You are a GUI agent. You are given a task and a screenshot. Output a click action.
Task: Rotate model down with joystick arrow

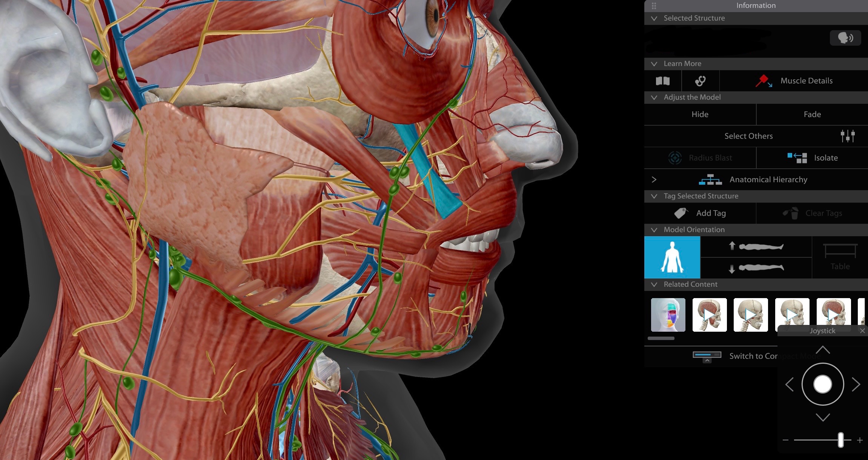point(823,417)
